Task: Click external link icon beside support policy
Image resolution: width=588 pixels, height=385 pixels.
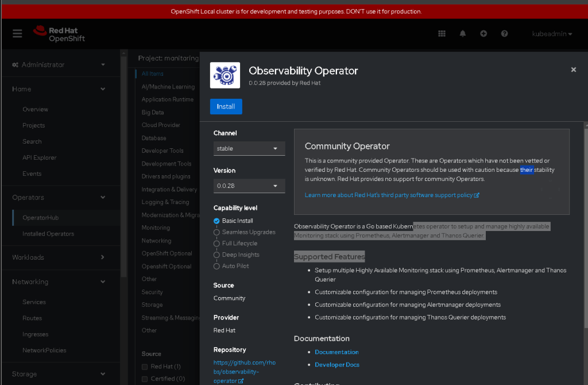Action: [x=477, y=195]
